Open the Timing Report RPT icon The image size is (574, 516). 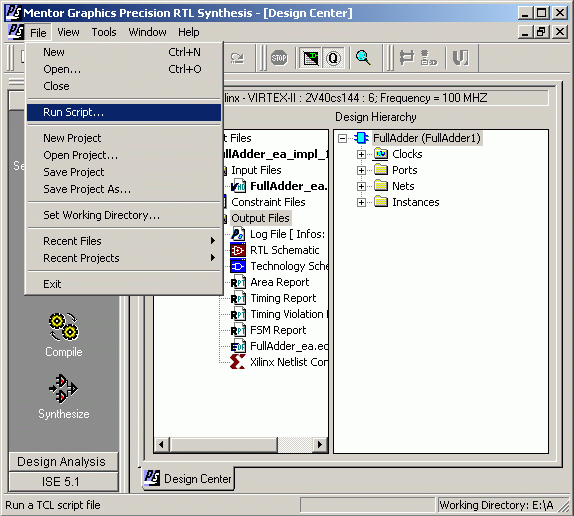pos(238,298)
